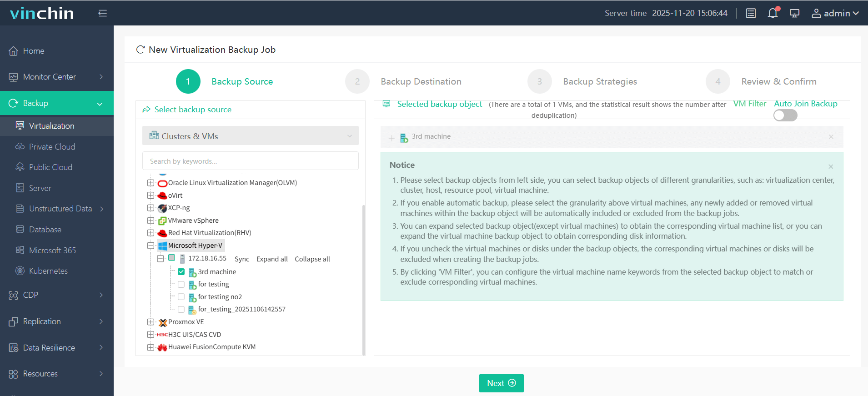Open the admin user menu
This screenshot has height=396, width=868.
[835, 13]
